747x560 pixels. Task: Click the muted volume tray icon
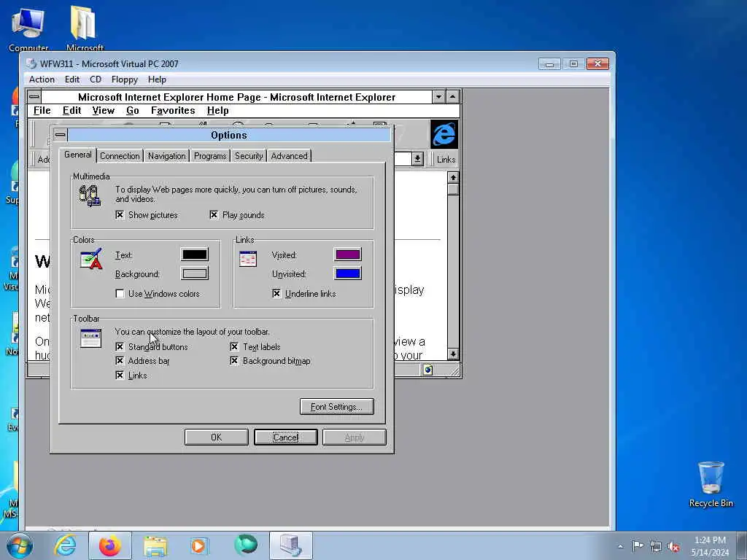[673, 547]
